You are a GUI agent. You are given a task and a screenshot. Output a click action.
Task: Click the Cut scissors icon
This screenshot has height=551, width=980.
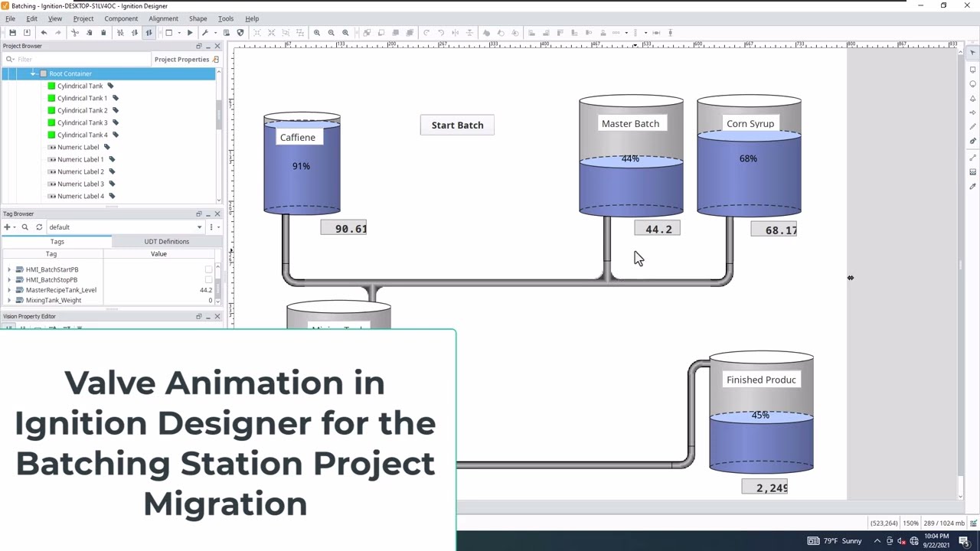click(x=74, y=33)
